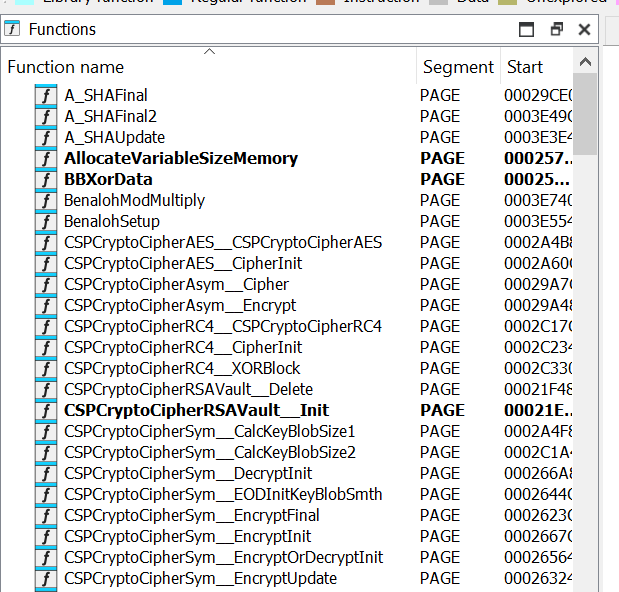Sort functions by Segment column header

tap(458, 67)
